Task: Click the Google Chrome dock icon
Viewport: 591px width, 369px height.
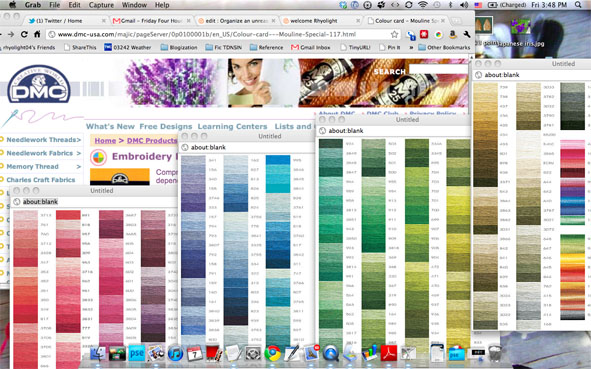Action: coord(273,354)
